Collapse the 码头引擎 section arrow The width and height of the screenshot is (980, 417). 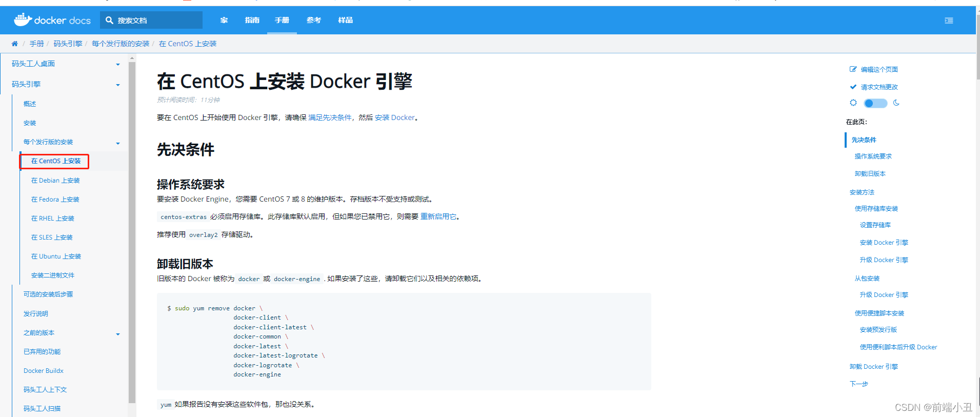pos(118,85)
